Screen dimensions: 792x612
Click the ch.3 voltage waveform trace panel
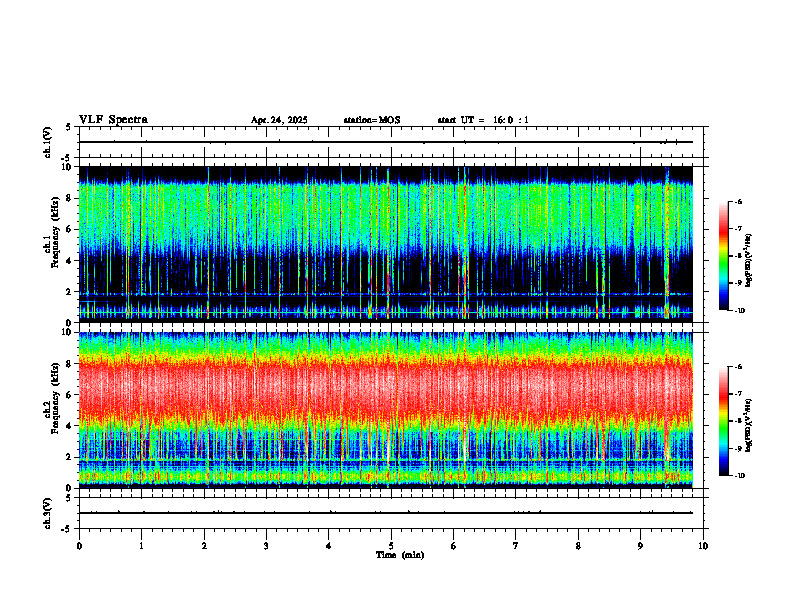[x=391, y=513]
